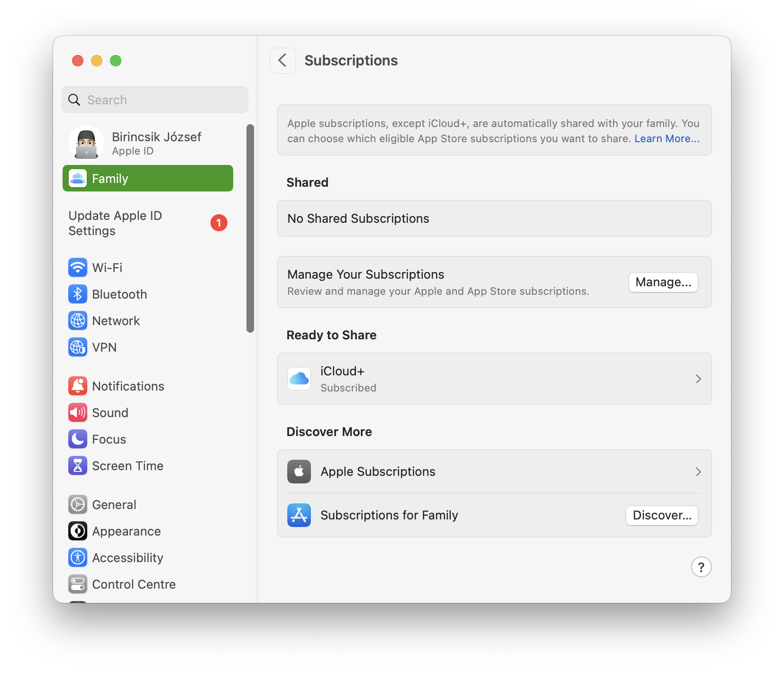Click the App Store icon
The image size is (784, 673).
(299, 515)
